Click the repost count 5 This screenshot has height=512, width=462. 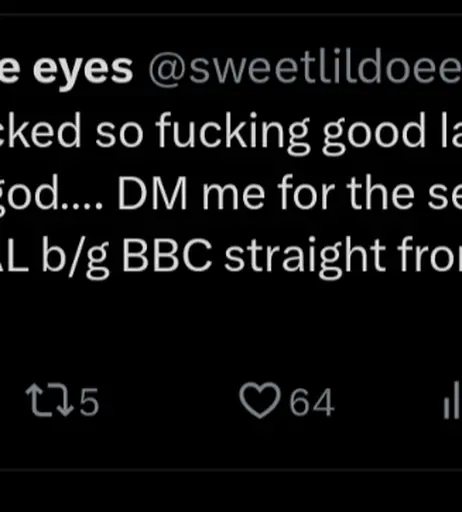[89, 402]
